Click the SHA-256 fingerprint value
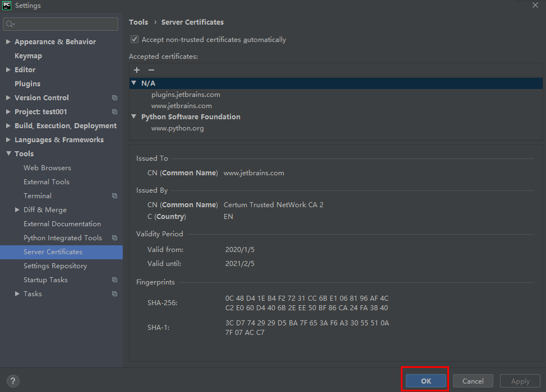The height and width of the screenshot is (392, 546). 307,303
